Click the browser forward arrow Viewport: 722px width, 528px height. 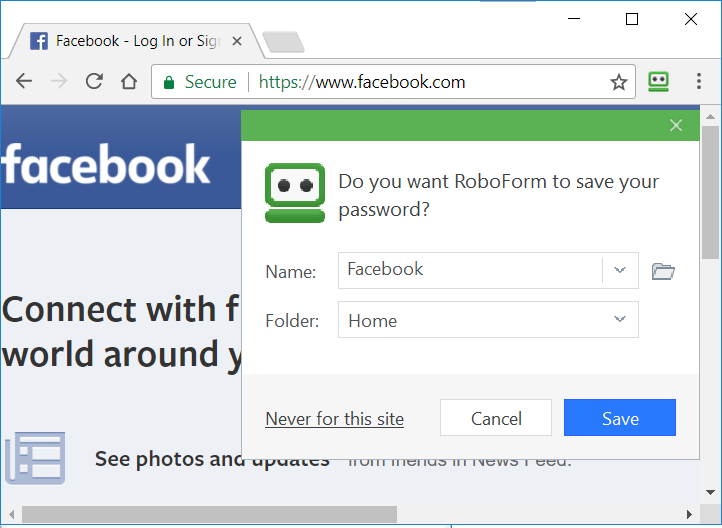[x=59, y=81]
